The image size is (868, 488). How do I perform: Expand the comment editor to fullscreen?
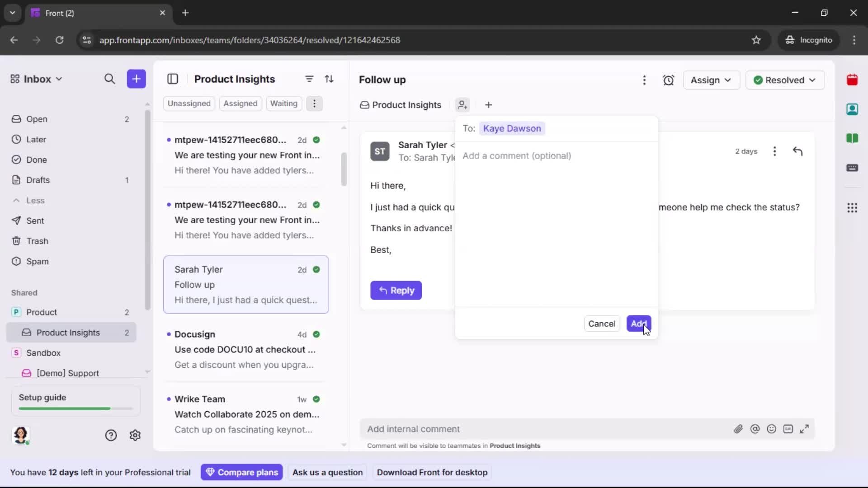(805, 429)
